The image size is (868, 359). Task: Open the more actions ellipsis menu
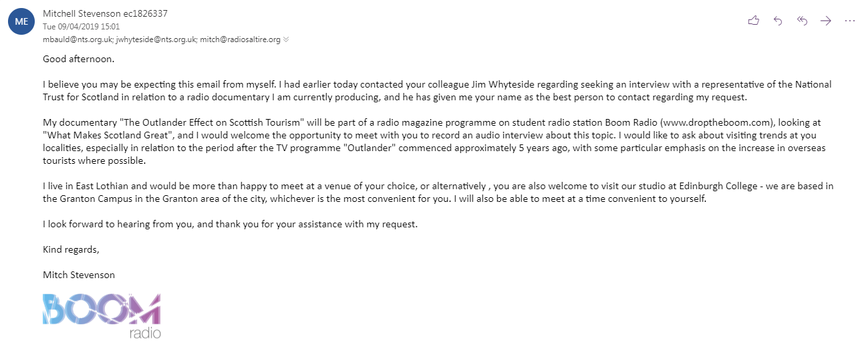click(x=850, y=21)
